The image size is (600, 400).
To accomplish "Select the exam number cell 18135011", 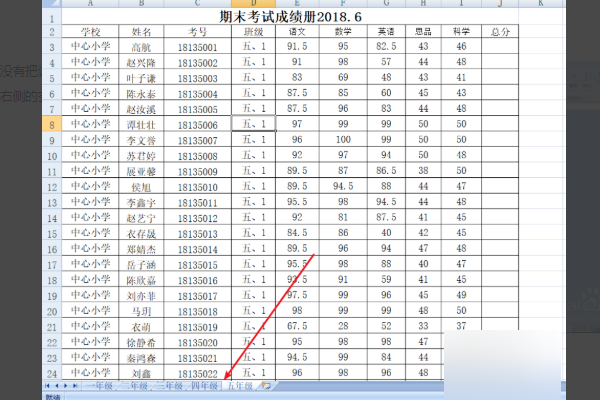I will (197, 202).
